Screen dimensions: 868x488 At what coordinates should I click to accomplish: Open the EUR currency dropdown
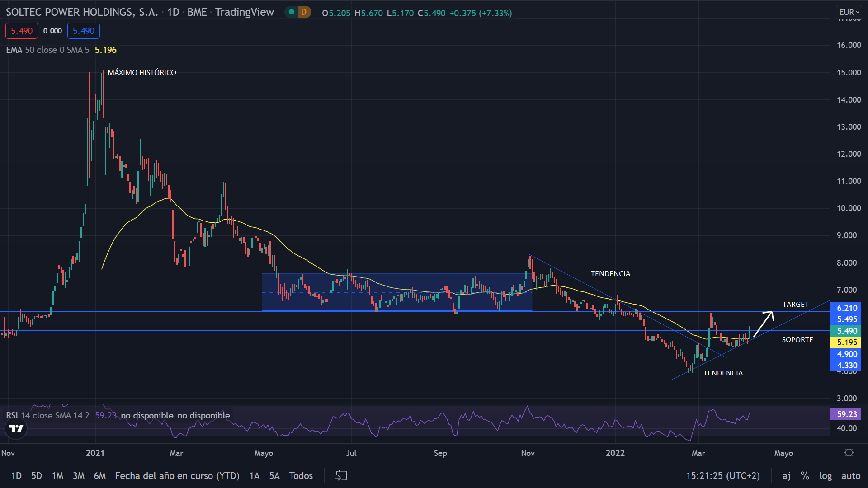tap(849, 12)
